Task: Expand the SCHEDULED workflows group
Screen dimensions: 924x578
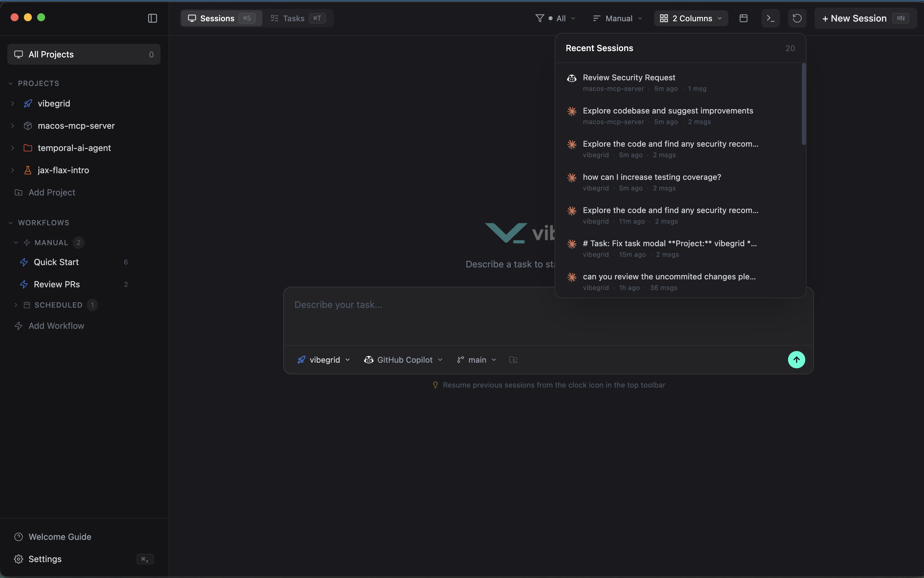Action: click(16, 305)
